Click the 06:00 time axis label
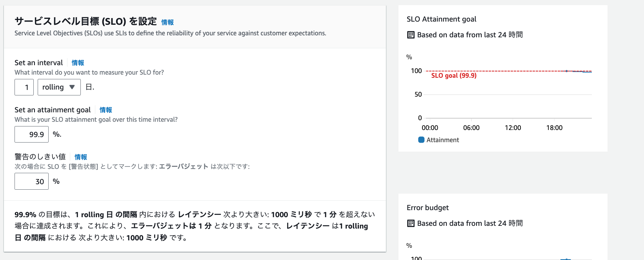 [471, 128]
